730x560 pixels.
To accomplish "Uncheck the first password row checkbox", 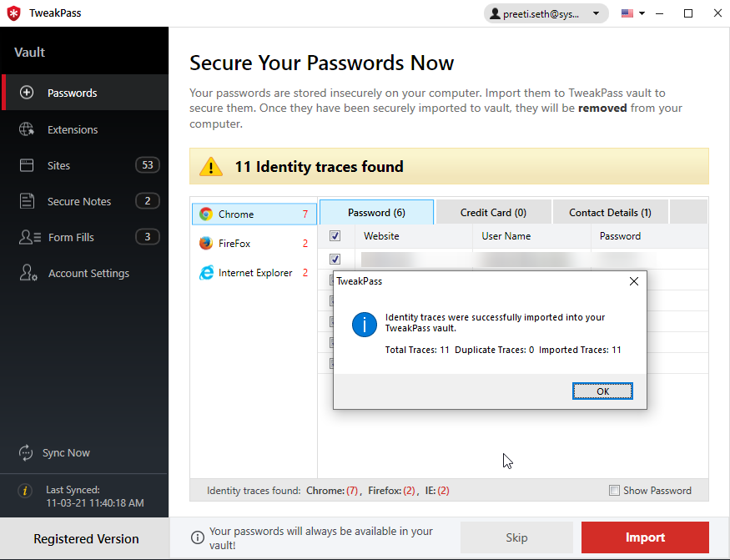I will click(335, 259).
